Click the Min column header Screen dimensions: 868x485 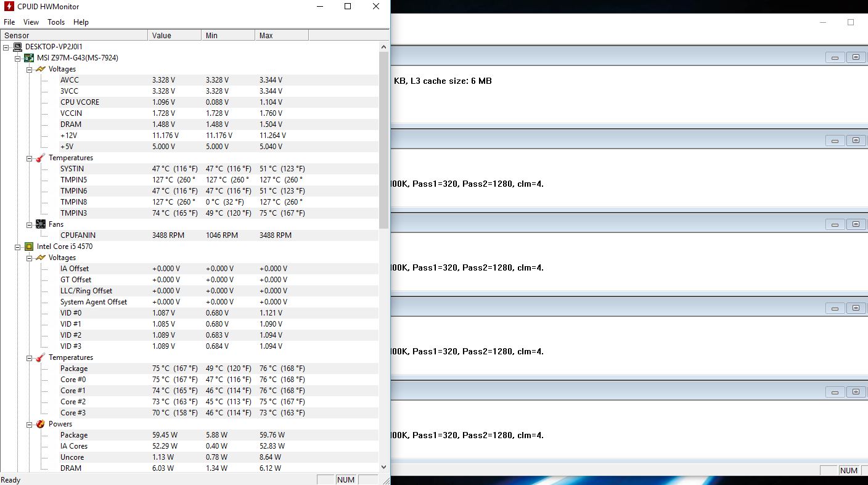coord(228,36)
